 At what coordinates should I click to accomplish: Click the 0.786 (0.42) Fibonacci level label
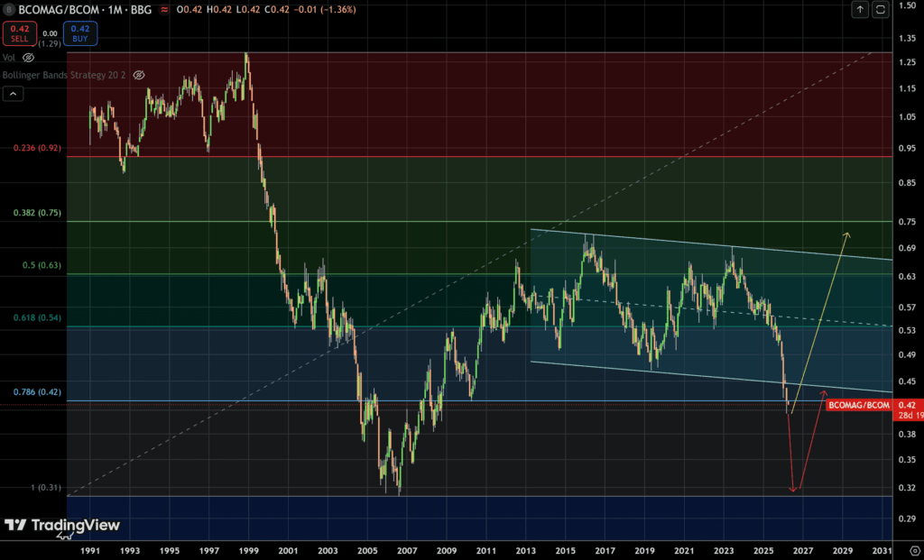(x=35, y=392)
